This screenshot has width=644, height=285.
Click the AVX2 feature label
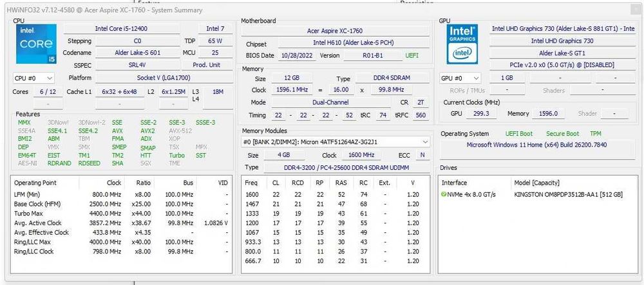pos(147,131)
